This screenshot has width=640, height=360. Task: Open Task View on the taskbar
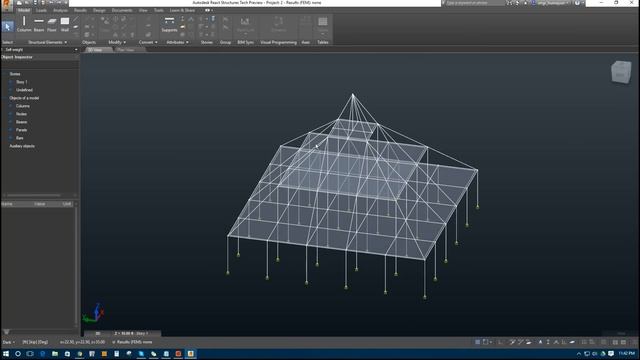(x=30, y=353)
